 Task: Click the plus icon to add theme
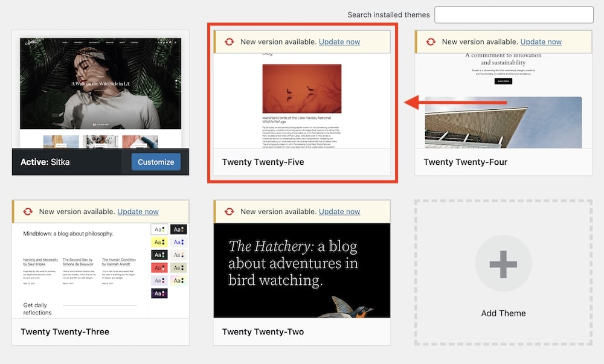pyautogui.click(x=503, y=264)
